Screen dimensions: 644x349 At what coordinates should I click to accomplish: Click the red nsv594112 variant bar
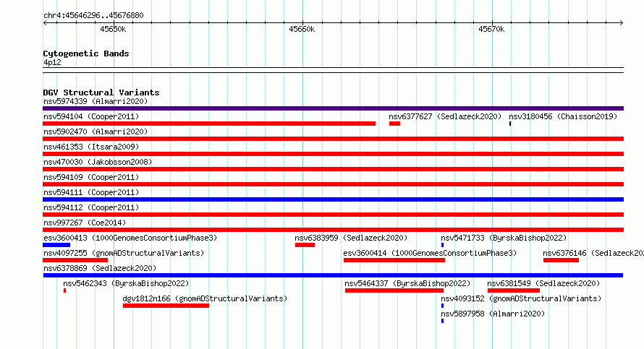(x=333, y=215)
